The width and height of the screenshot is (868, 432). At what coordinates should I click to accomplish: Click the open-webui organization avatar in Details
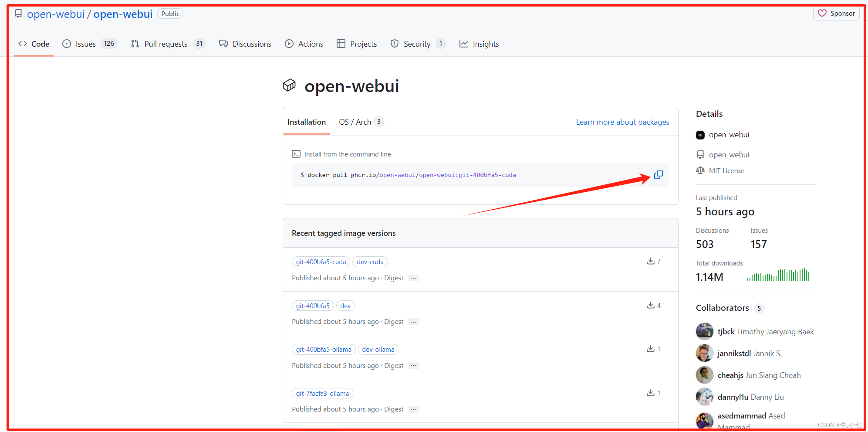tap(700, 135)
